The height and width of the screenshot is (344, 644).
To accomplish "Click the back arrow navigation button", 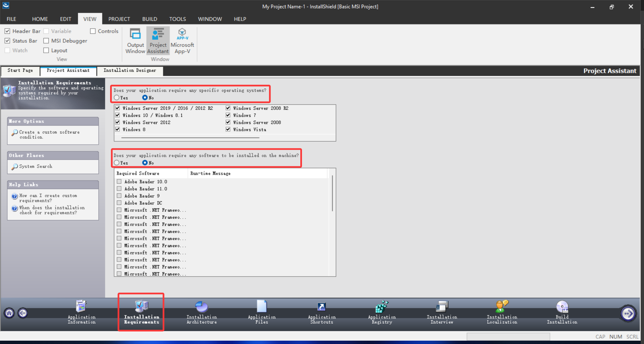I will (x=23, y=313).
